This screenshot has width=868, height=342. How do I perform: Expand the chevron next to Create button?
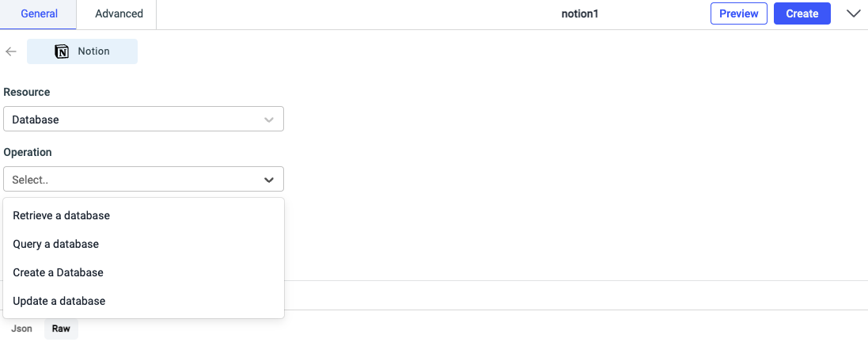[854, 13]
